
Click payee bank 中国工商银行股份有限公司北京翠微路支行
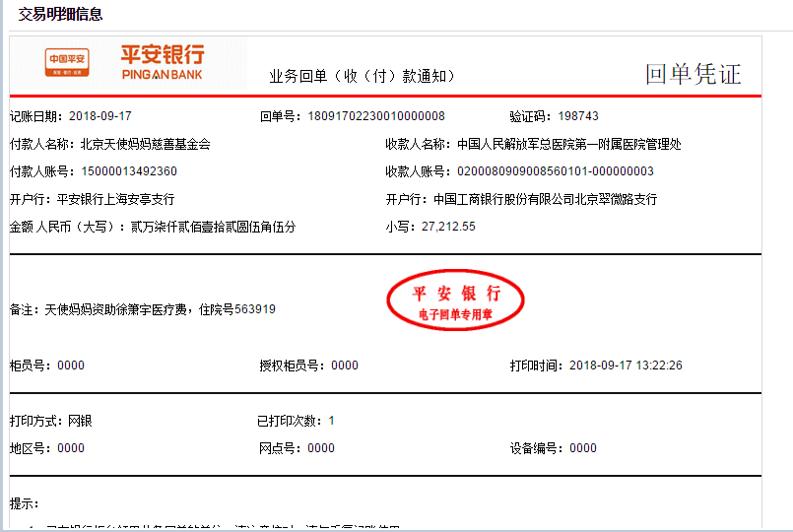coord(545,199)
